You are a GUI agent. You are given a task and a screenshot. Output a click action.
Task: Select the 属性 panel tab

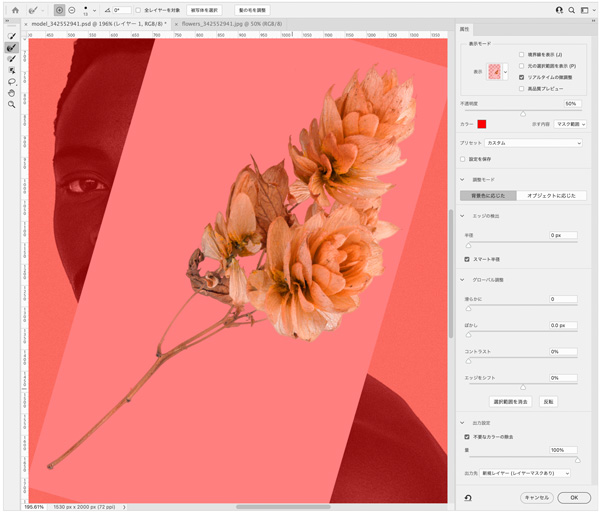(464, 29)
